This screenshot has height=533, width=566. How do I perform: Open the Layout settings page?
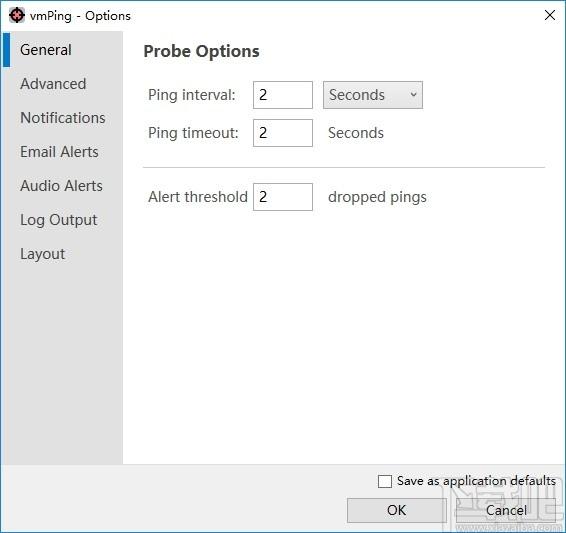click(43, 254)
